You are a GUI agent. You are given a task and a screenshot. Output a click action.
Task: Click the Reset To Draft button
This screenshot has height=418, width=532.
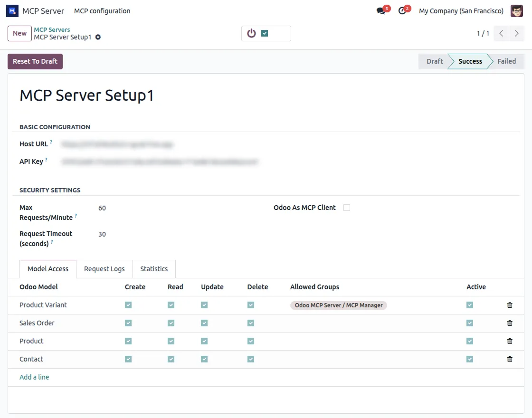coord(35,61)
